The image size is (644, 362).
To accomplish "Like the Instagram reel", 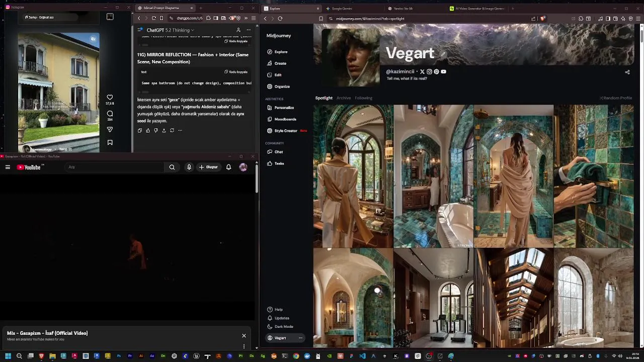I will 110,97.
